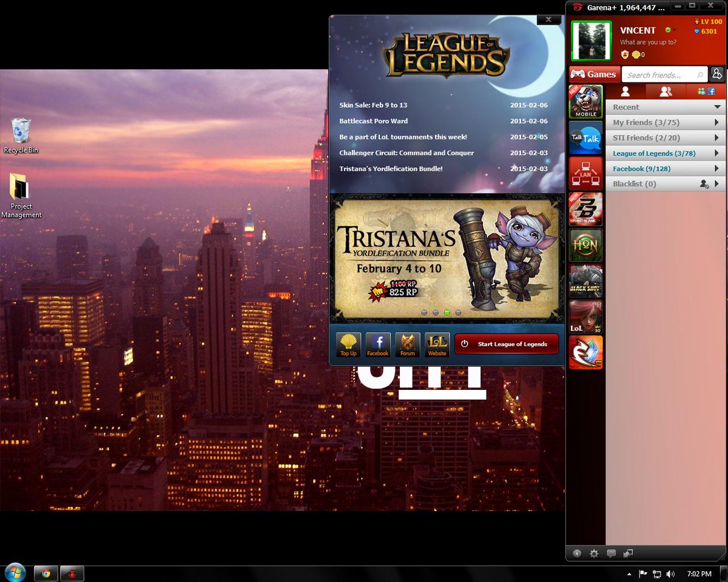Open 'Skin Sale: Feb 9 to 13' news
728x582 pixels.
coord(373,105)
